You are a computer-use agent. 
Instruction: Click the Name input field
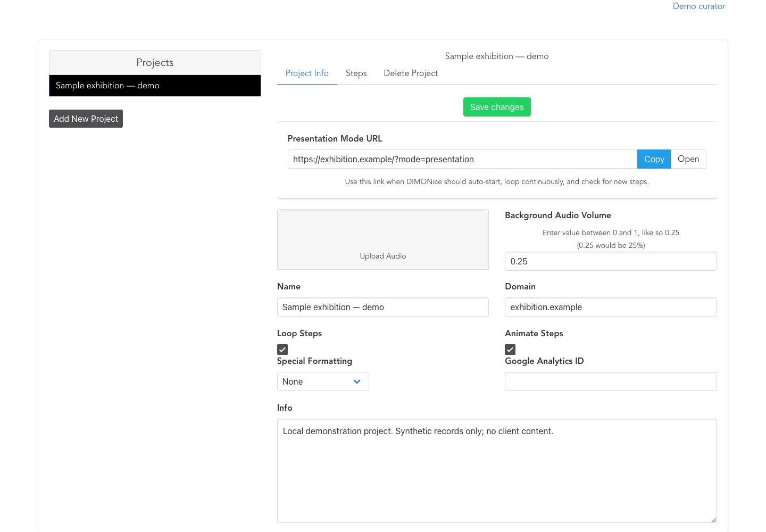[x=383, y=307]
